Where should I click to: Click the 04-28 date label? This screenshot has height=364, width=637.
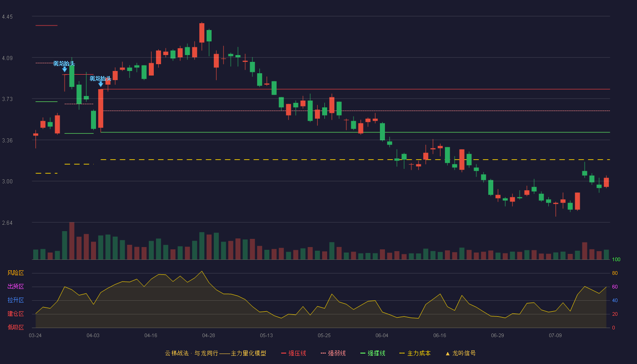pyautogui.click(x=208, y=335)
